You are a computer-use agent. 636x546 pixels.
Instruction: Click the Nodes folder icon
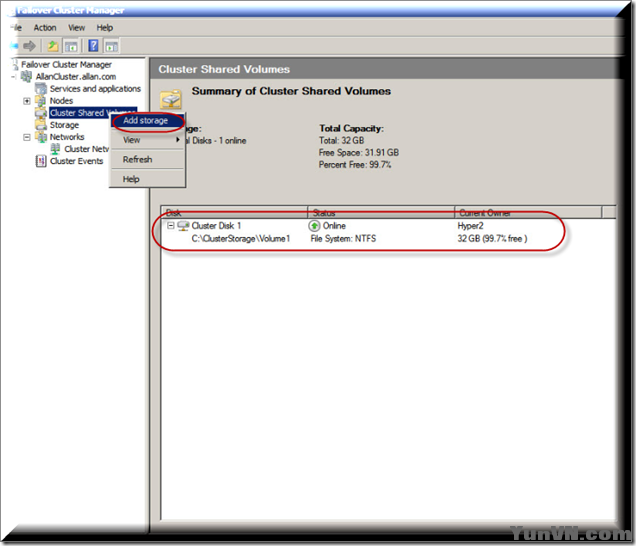pos(41,100)
